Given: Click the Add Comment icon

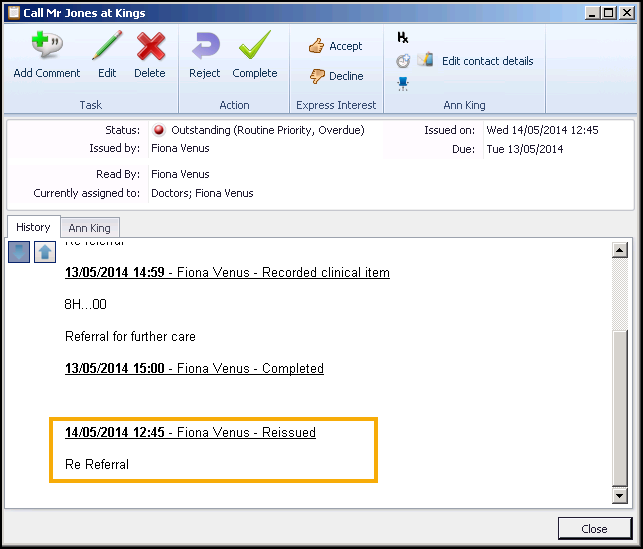Looking at the screenshot, I should point(46,47).
